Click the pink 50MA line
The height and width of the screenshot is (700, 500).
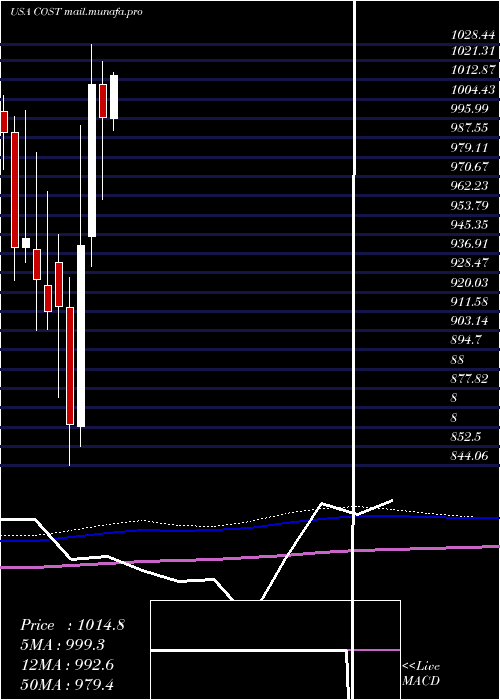(250, 557)
